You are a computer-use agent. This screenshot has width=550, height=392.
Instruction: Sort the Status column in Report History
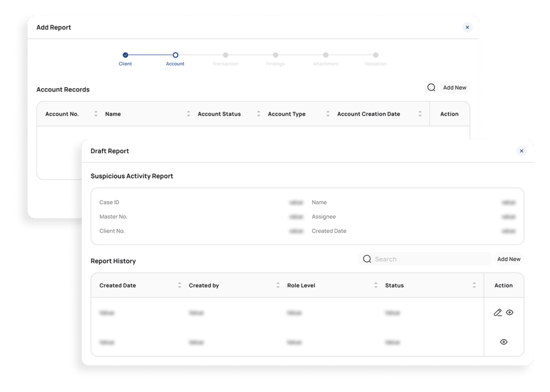coord(474,286)
